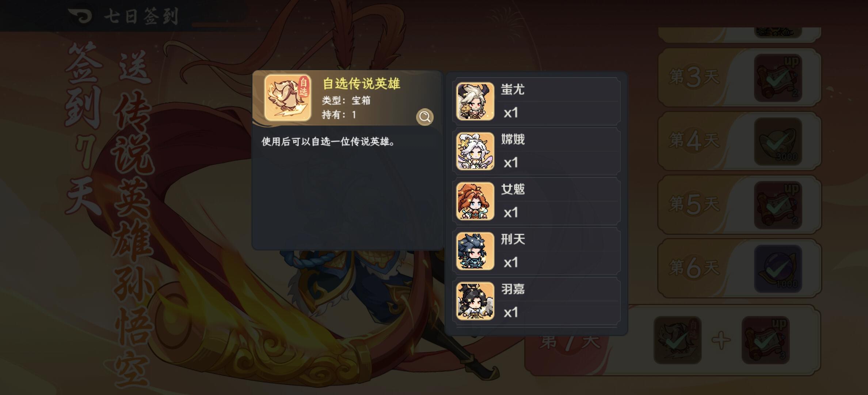
Task: Choose the 羽嘉 hero portrait
Action: (475, 301)
